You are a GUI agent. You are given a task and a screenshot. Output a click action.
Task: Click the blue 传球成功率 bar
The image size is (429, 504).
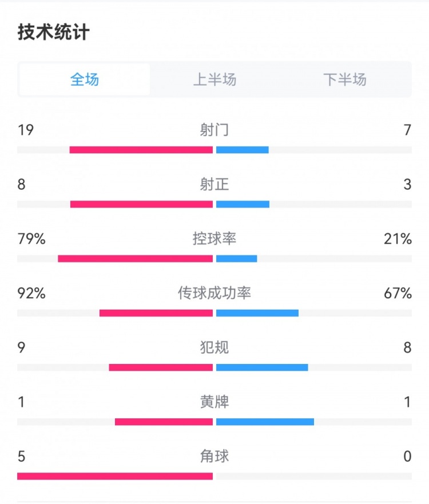tap(257, 313)
